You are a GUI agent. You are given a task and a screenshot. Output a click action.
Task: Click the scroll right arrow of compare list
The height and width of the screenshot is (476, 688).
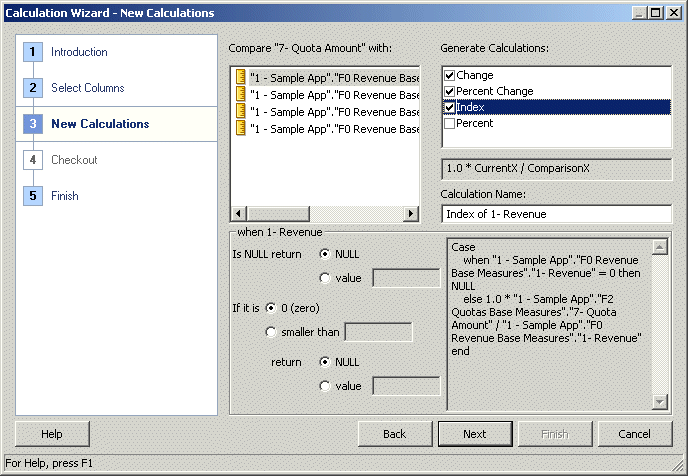pos(411,214)
